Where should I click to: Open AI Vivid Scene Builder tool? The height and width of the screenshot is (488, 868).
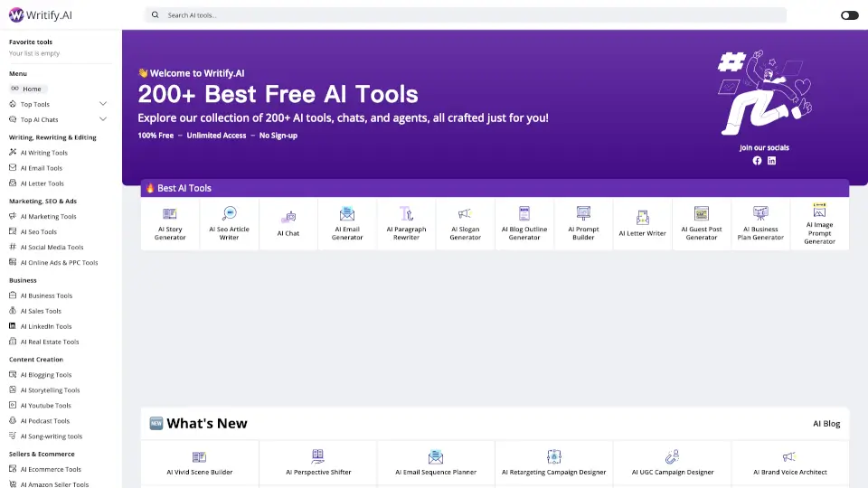[200, 464]
